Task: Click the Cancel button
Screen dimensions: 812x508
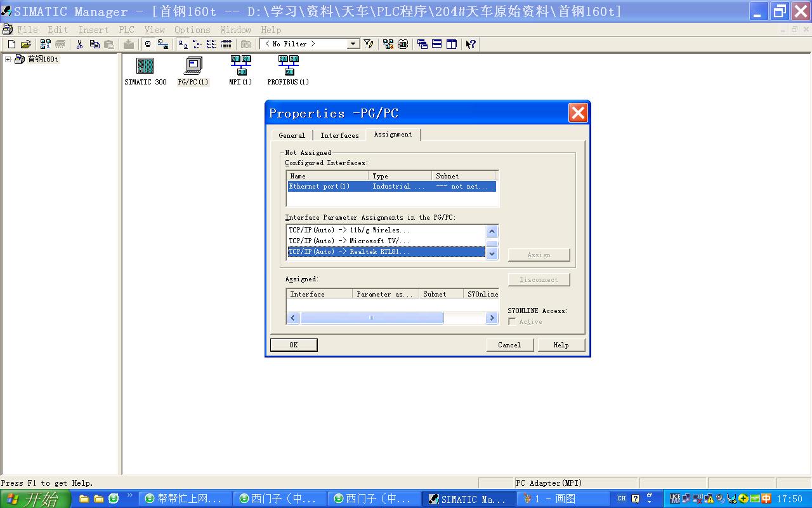Action: (x=509, y=345)
